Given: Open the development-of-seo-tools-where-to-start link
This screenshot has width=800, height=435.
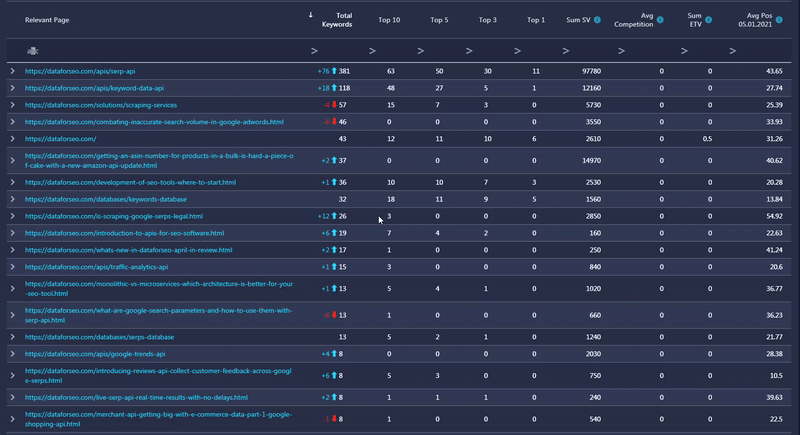Looking at the screenshot, I should pos(130,182).
